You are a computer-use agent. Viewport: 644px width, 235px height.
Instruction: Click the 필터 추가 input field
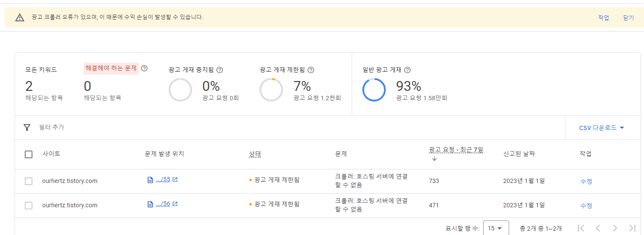tap(299, 128)
